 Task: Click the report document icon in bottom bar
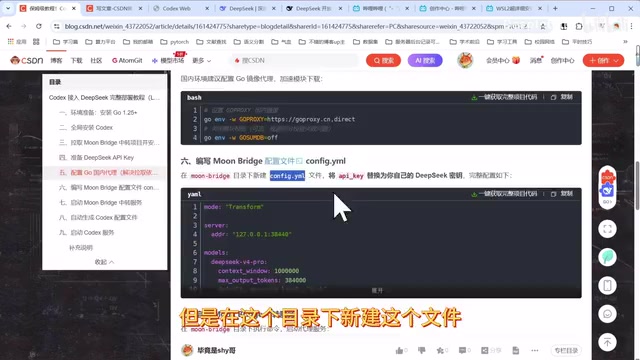(516, 350)
